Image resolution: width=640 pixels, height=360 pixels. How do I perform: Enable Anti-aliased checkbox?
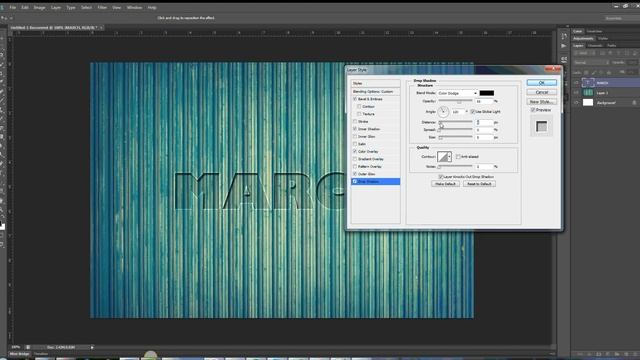coord(458,157)
